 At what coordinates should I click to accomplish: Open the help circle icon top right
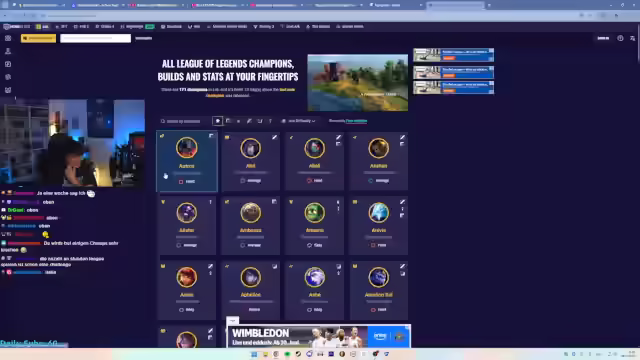click(x=620, y=38)
